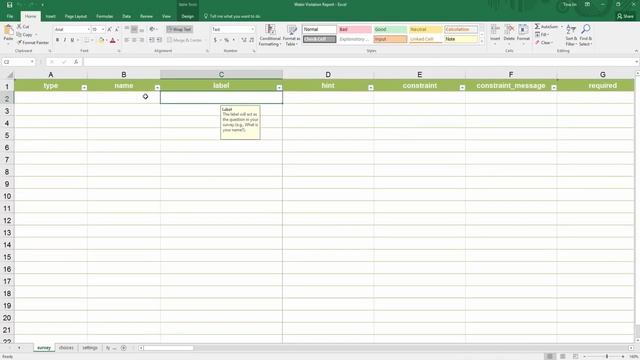This screenshot has height=360, width=640.
Task: Align text left in cell
Action: (127, 40)
